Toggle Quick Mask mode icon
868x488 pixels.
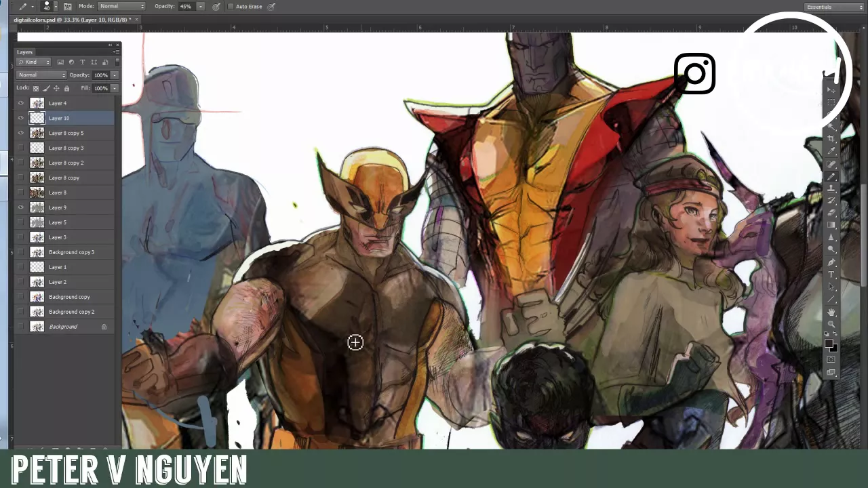pyautogui.click(x=831, y=359)
